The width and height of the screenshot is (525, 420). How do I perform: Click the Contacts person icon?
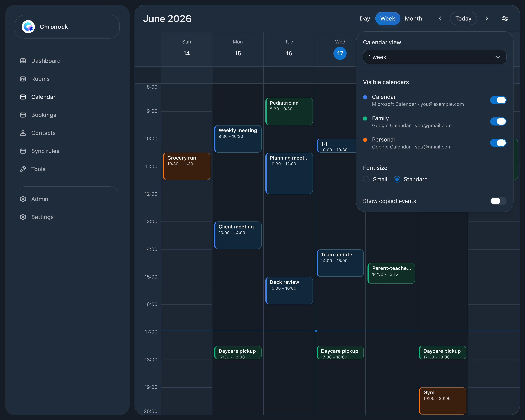[23, 133]
